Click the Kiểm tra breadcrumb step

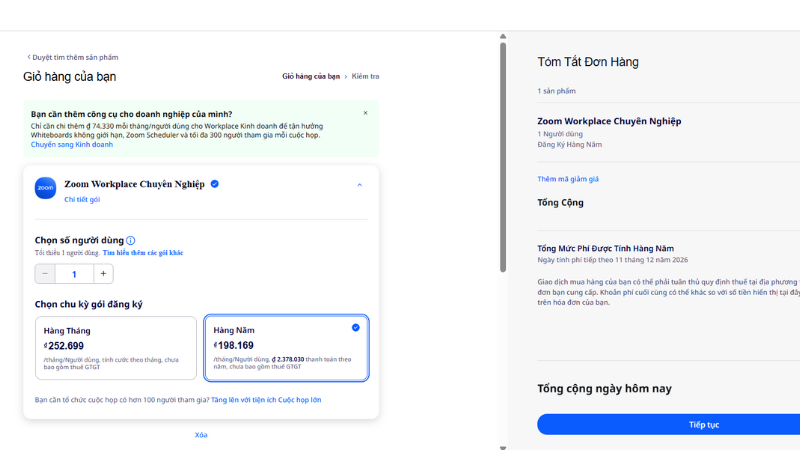pos(365,76)
